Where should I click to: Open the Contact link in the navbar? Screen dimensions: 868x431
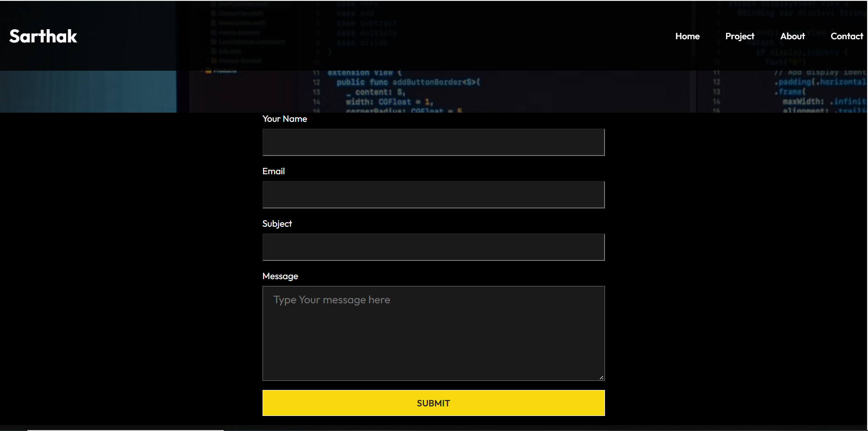(x=847, y=36)
